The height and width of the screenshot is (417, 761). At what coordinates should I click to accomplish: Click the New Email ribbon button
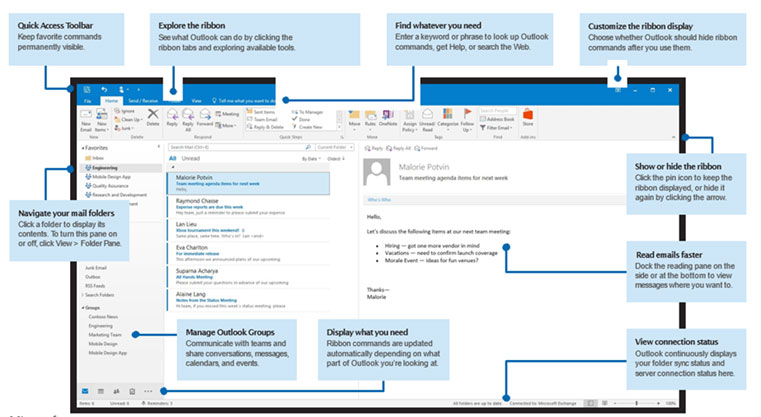[x=86, y=120]
